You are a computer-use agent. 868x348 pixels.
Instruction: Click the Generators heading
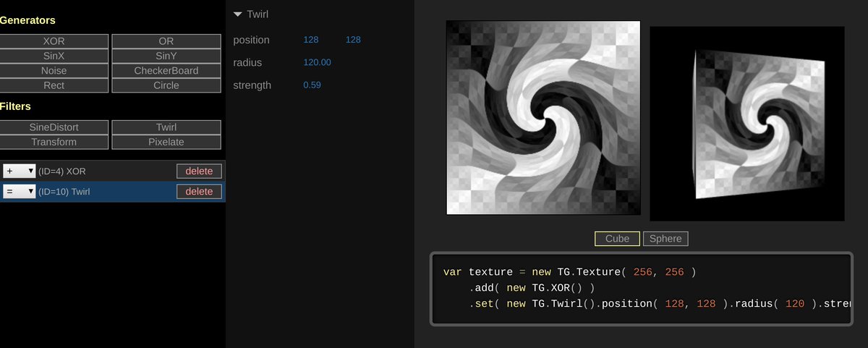[x=27, y=21]
